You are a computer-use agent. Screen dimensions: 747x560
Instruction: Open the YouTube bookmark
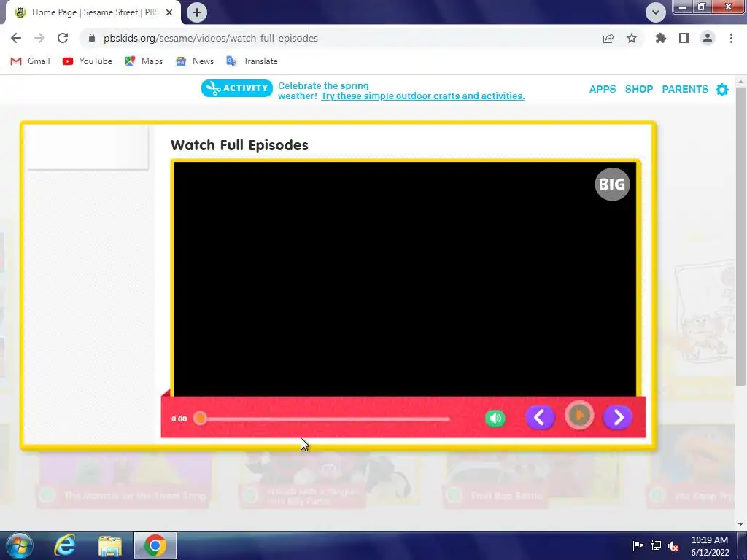(x=88, y=61)
